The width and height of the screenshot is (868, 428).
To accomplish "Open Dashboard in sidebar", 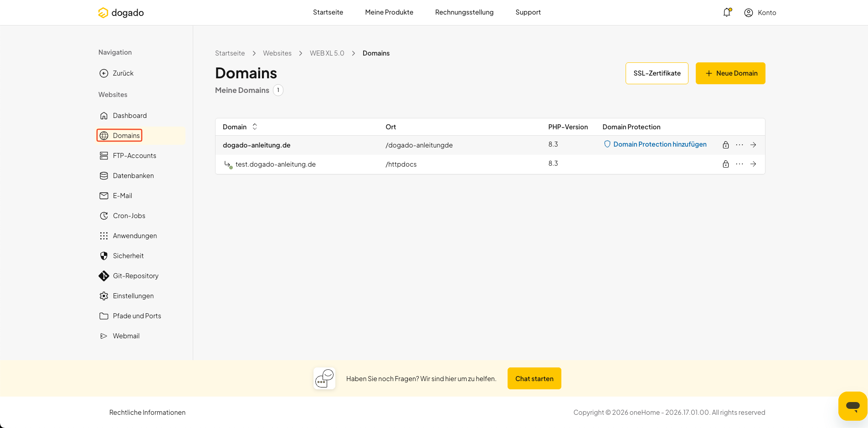I will click(123, 116).
